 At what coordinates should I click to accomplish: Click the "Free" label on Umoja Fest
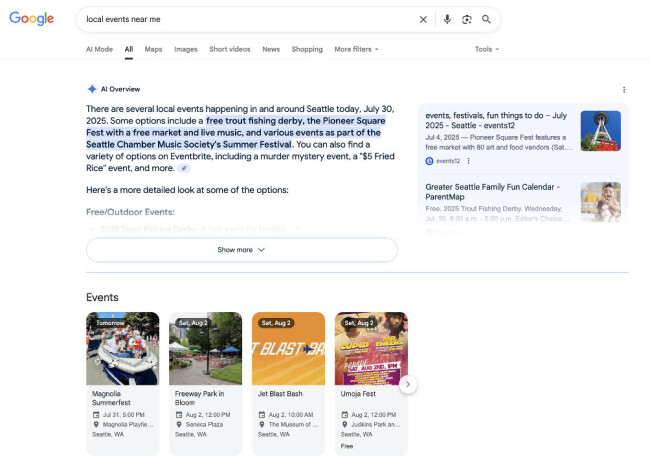[x=347, y=446]
